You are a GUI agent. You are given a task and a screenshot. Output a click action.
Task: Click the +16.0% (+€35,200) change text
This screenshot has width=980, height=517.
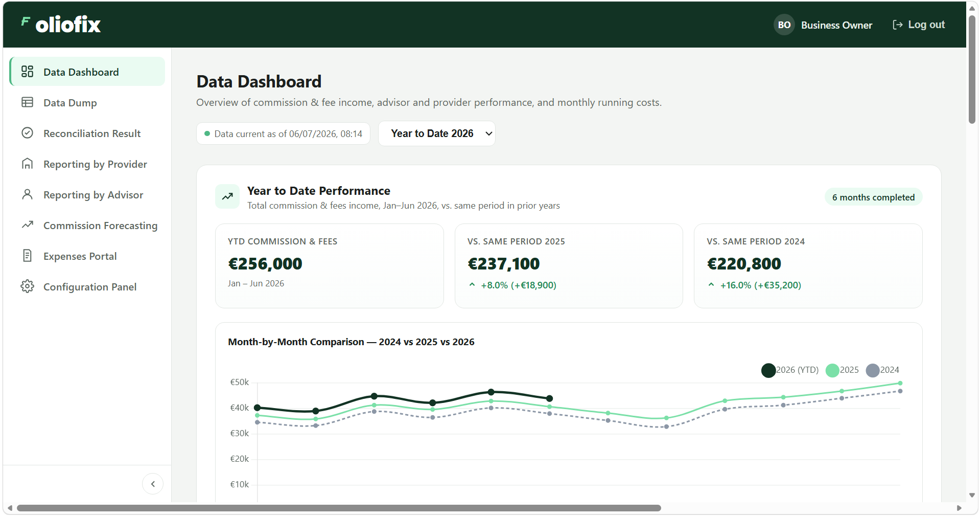761,285
